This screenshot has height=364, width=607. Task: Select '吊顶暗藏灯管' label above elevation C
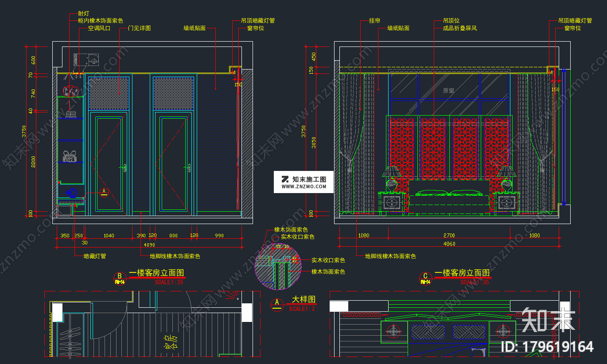point(575,21)
